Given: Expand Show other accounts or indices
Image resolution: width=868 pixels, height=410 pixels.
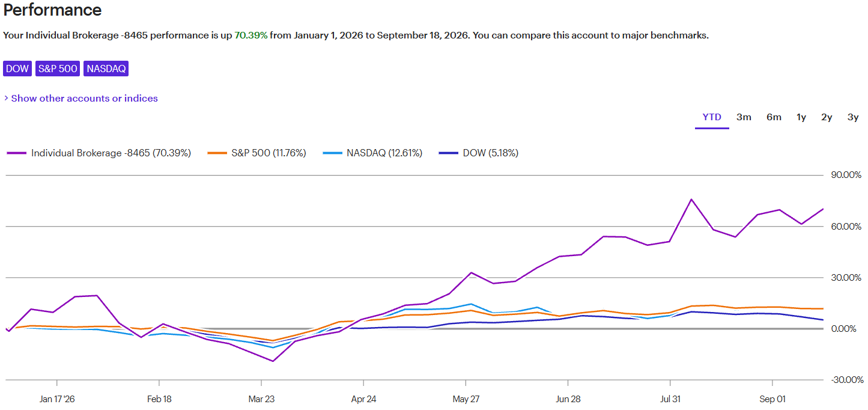Looking at the screenshot, I should coord(81,98).
